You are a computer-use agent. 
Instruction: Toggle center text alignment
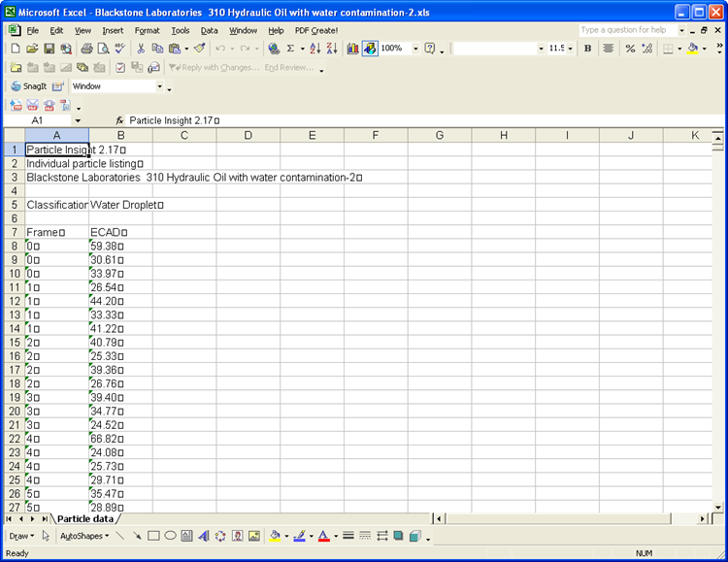tap(609, 49)
